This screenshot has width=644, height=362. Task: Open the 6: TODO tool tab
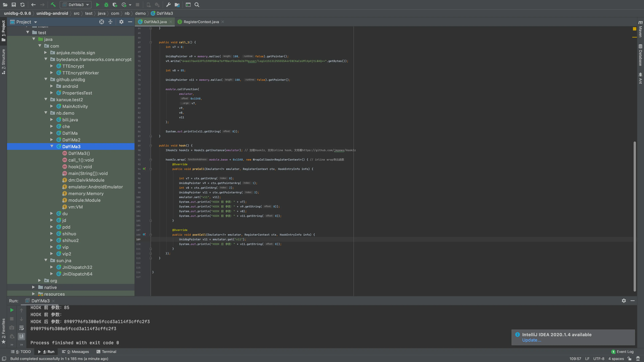tap(21, 351)
